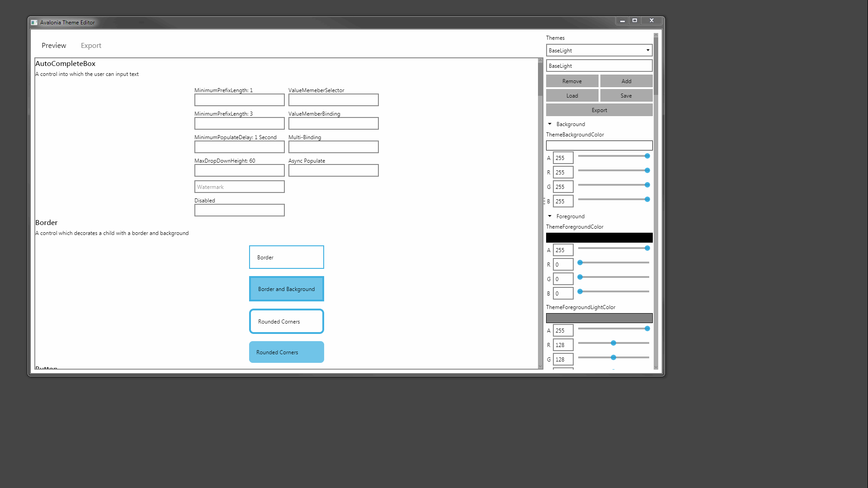This screenshot has height=488, width=868.
Task: Click the ThemeForegroundLightColor G slider thumb
Action: 613,357
